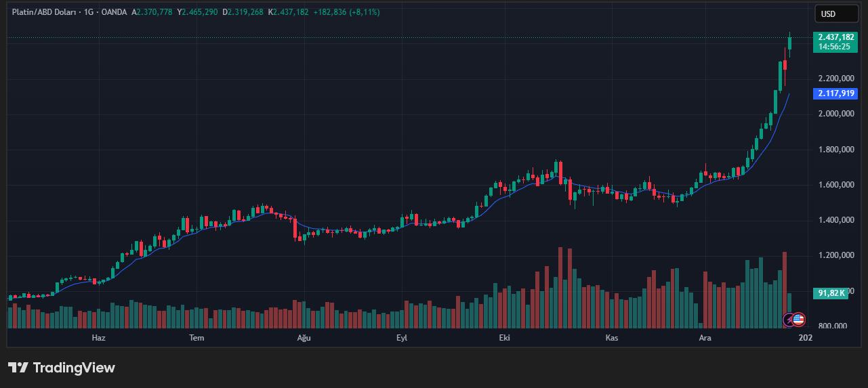868x388 pixels.
Task: Click the purple lightning bolt event icon
Action: pyautogui.click(x=789, y=319)
